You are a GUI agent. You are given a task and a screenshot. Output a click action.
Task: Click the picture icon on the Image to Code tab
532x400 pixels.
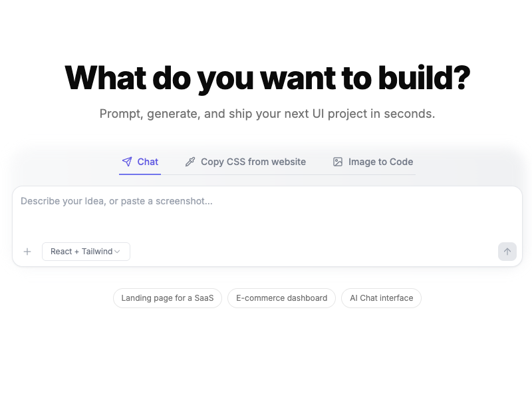(338, 162)
